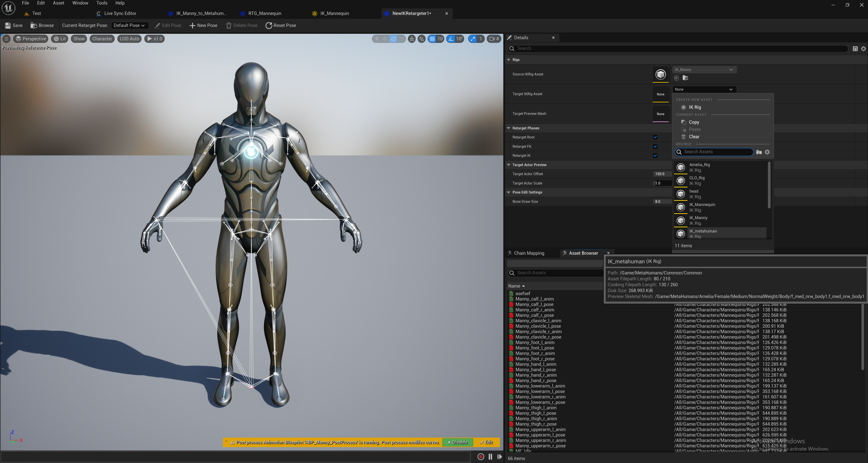Open the viewport hamburger options menu
868x463 pixels.
pos(6,39)
